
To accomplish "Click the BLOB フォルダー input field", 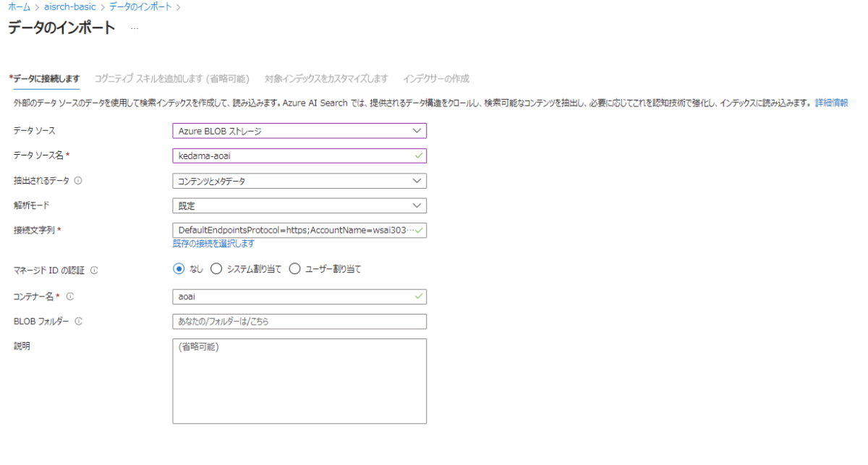I will pos(299,321).
